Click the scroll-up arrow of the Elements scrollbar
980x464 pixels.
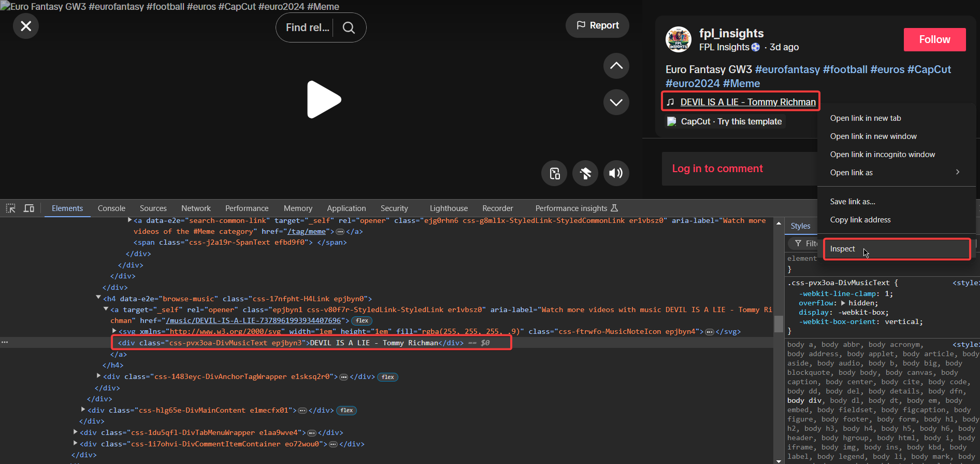[779, 223]
